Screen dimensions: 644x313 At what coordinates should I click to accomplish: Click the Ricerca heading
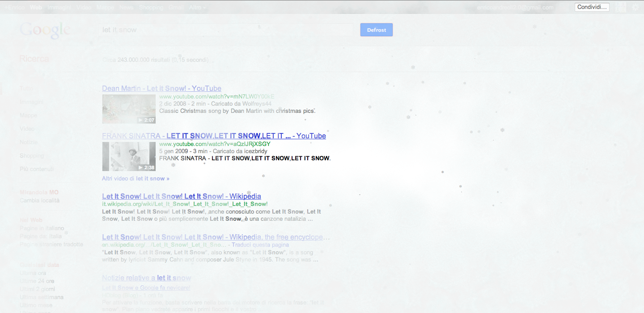point(34,59)
